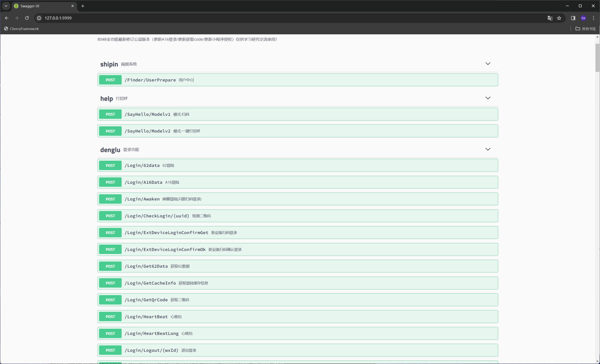Open a new tab with plus icon
This screenshot has height=364, width=600.
[x=83, y=6]
